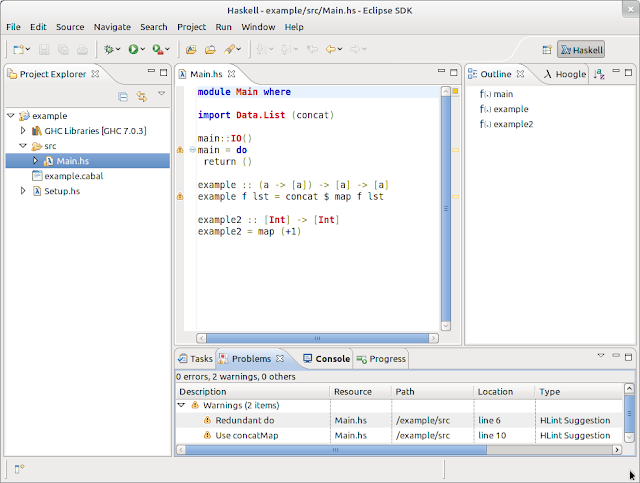The width and height of the screenshot is (640, 483).
Task: Switch to the Progress tab
Action: pos(382,359)
